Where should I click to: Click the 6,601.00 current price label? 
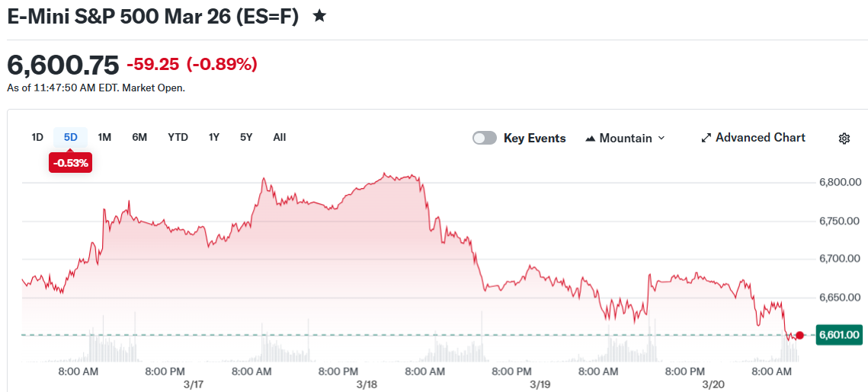coord(838,335)
